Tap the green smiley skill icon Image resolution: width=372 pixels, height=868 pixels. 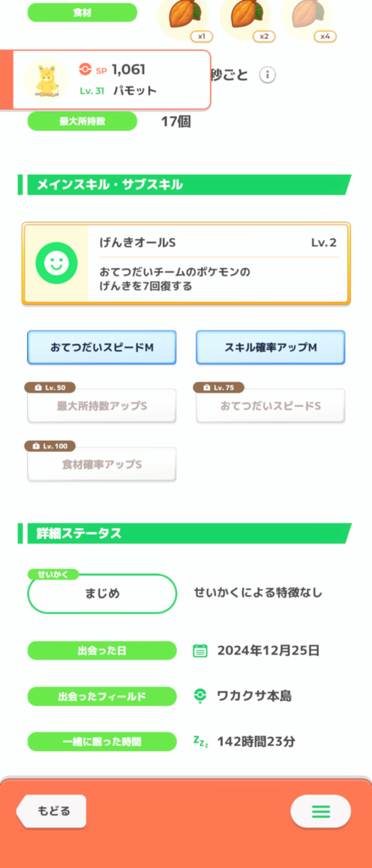(x=56, y=264)
